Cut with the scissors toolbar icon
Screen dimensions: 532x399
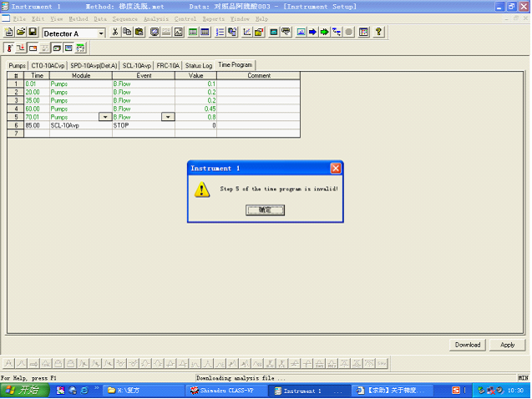115,33
